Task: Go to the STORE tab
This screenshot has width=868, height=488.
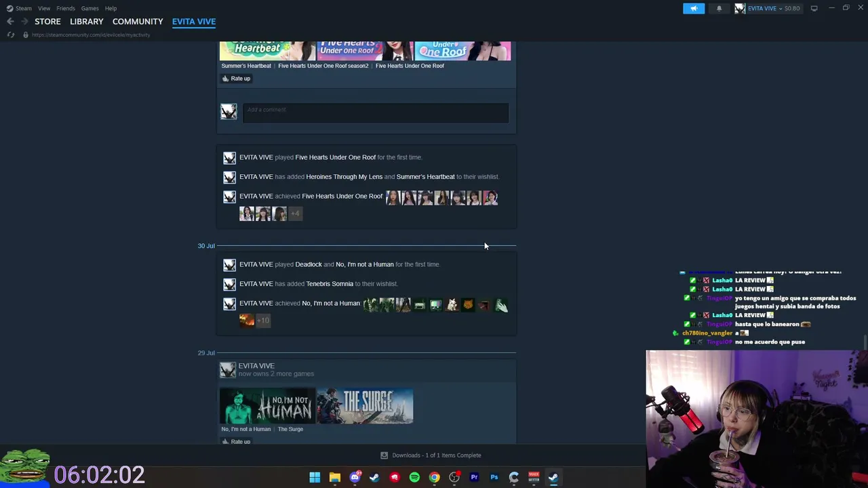Action: point(47,22)
